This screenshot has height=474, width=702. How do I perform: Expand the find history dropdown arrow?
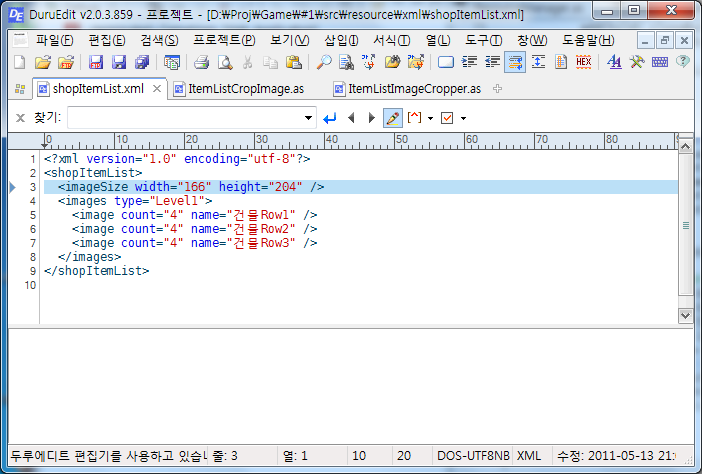(x=308, y=118)
